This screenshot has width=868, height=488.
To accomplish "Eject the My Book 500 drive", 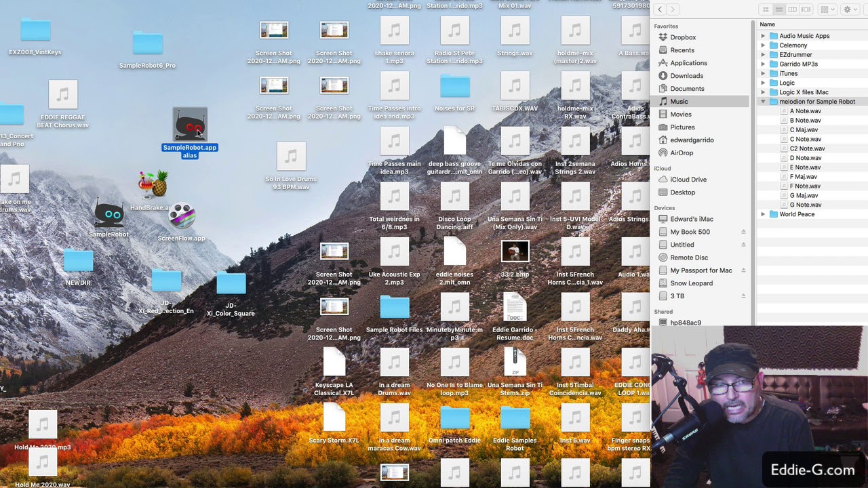I will point(743,232).
